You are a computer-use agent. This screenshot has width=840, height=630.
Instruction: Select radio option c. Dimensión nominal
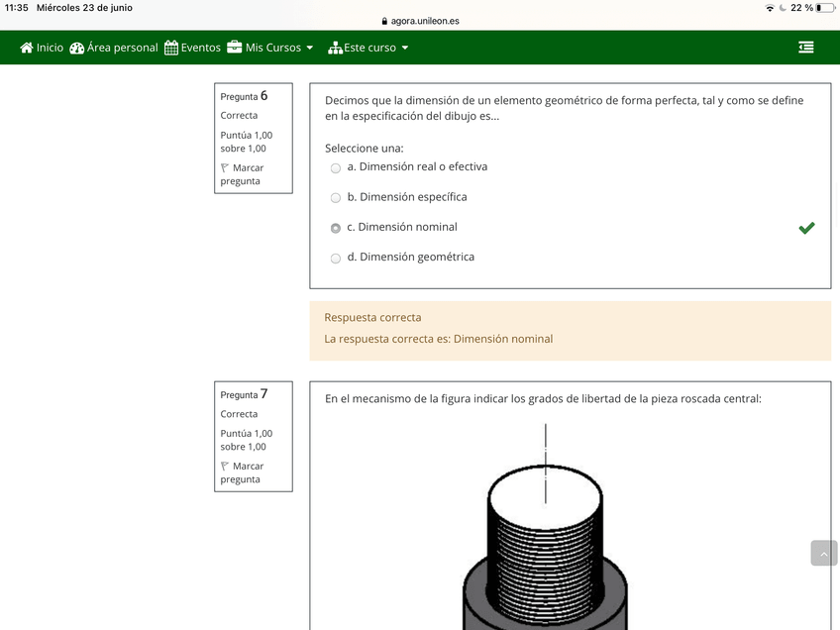pyautogui.click(x=336, y=228)
